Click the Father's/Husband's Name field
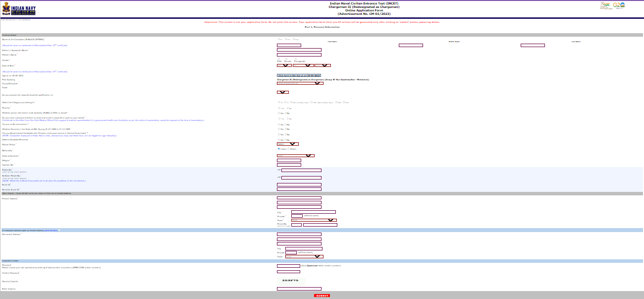This screenshot has width=644, height=299. (x=299, y=50)
